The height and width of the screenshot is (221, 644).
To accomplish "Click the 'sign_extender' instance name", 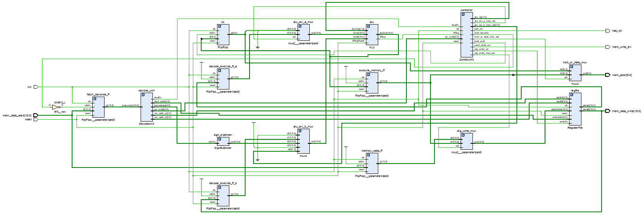I will coord(223,135).
